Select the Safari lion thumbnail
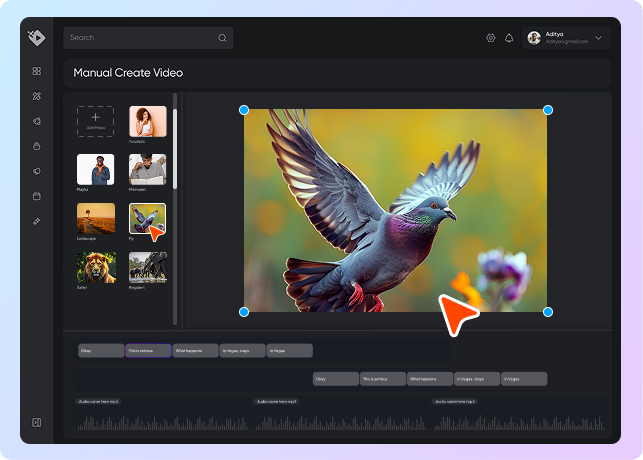Screen dimensions: 643x460 96,266
